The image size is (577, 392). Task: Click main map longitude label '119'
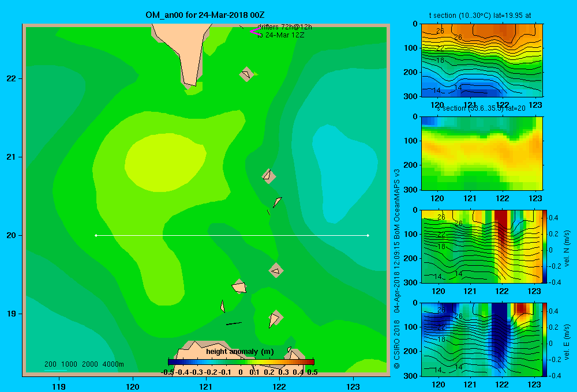[x=59, y=386]
